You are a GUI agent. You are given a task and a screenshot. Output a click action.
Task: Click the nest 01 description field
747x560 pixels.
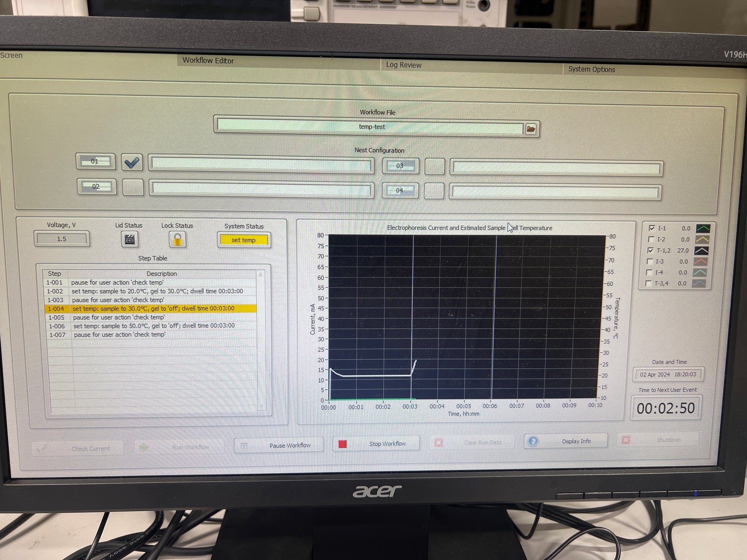(x=261, y=165)
